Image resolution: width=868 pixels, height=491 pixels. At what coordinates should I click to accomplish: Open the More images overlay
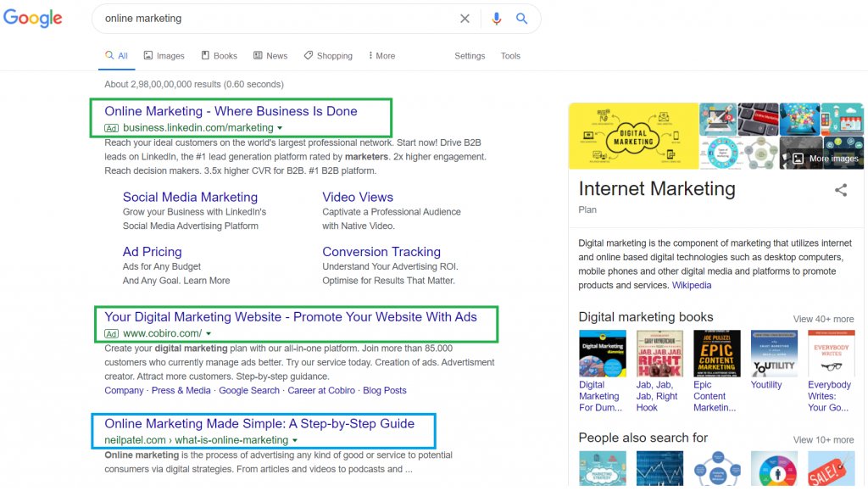[x=821, y=153]
